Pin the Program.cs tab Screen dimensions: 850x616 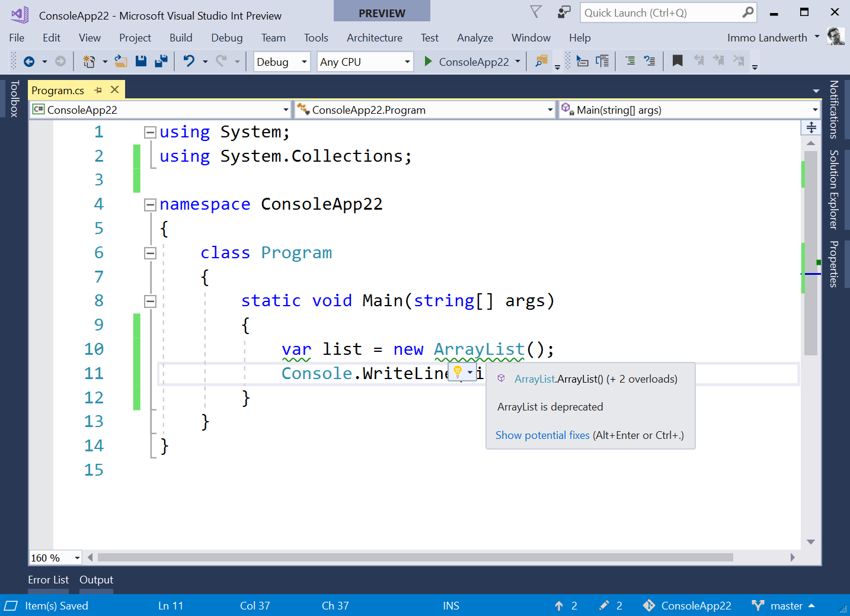point(98,90)
